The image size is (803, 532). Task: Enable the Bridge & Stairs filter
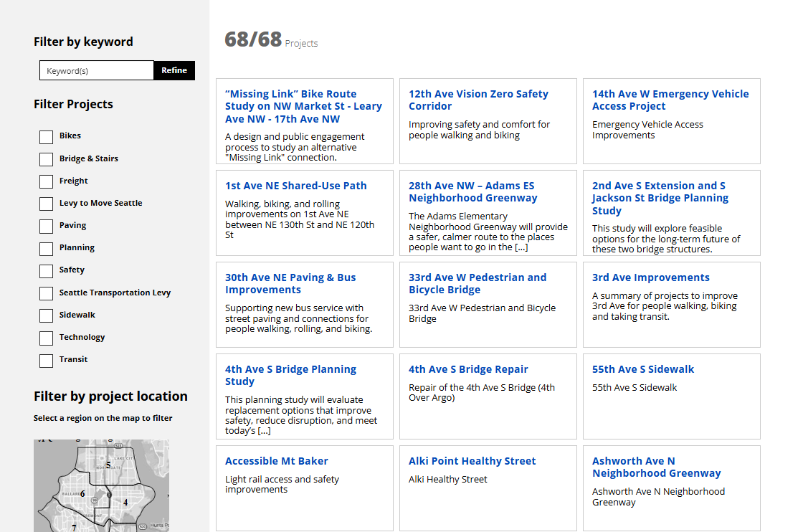pos(46,159)
